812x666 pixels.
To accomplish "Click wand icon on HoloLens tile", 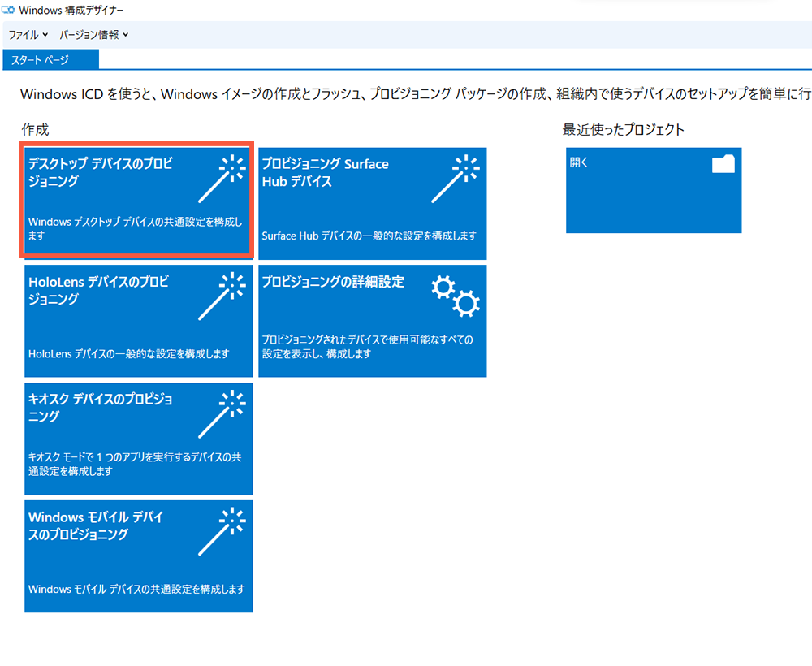I will [x=222, y=296].
